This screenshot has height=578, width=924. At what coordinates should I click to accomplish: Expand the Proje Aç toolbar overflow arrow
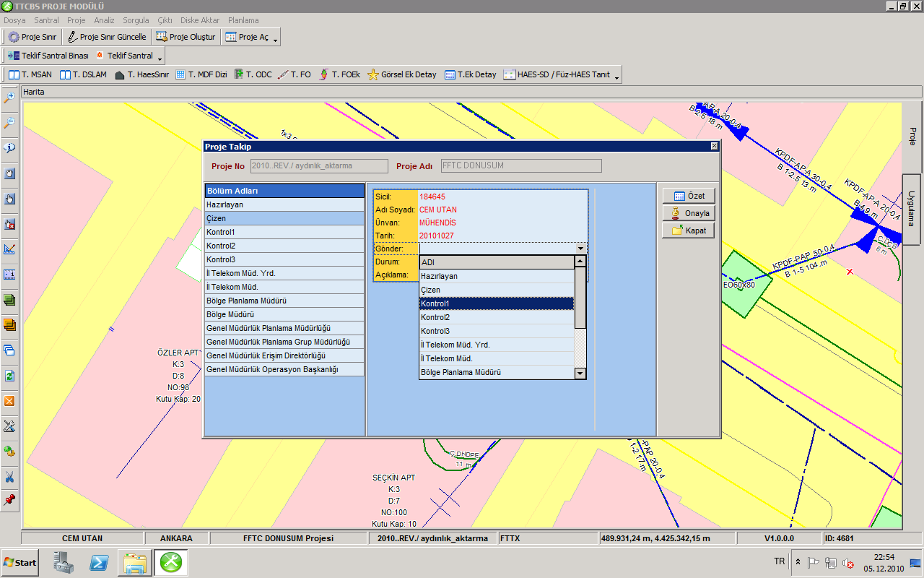[x=276, y=39]
